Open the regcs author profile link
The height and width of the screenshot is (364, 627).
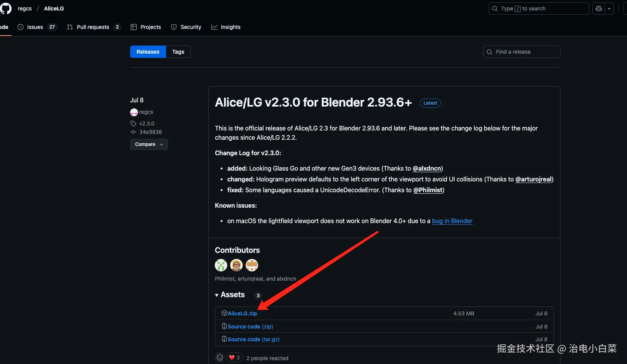pyautogui.click(x=146, y=112)
